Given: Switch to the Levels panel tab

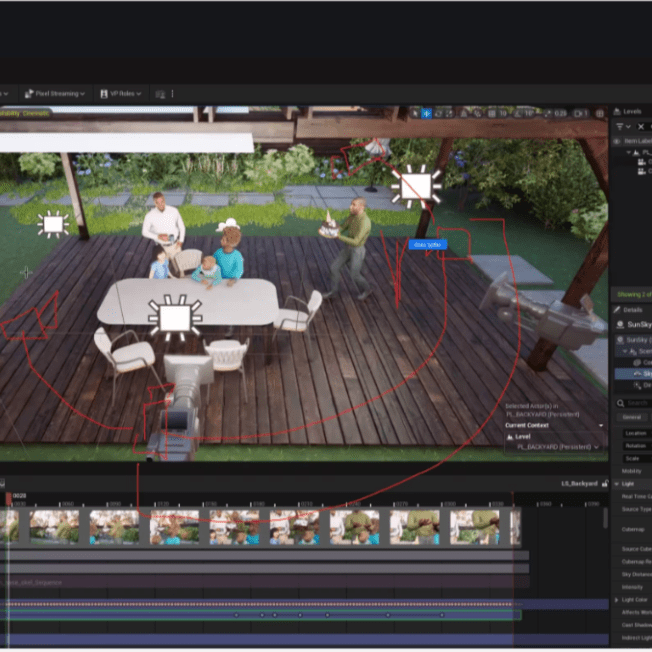Looking at the screenshot, I should (628, 111).
